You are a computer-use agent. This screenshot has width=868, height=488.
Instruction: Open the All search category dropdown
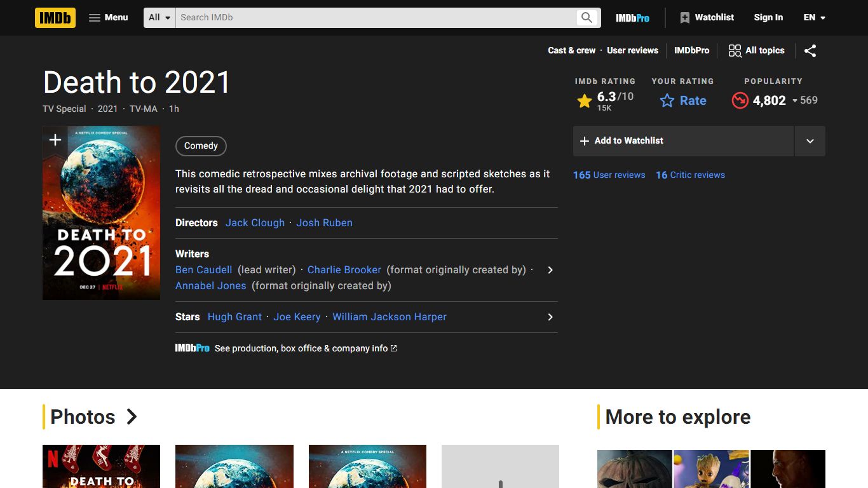tap(159, 18)
